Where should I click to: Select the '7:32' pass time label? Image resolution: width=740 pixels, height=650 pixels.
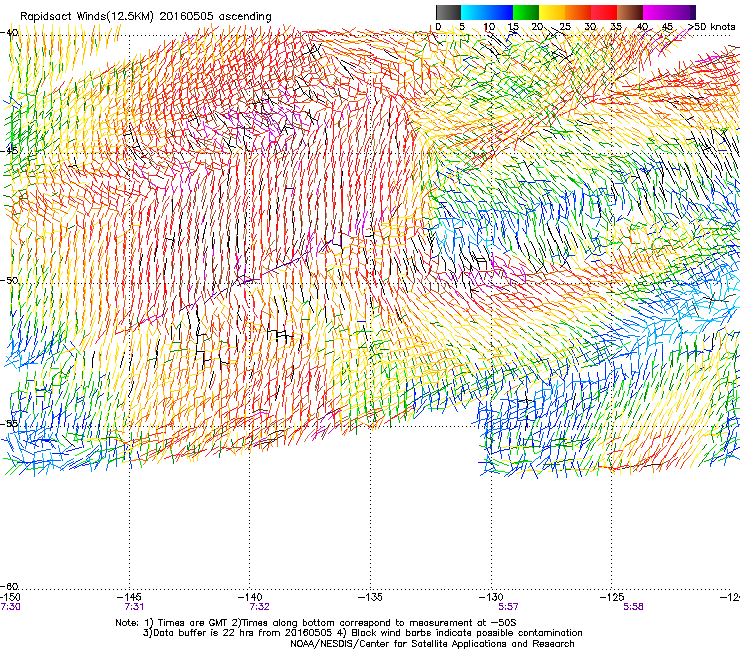260,607
